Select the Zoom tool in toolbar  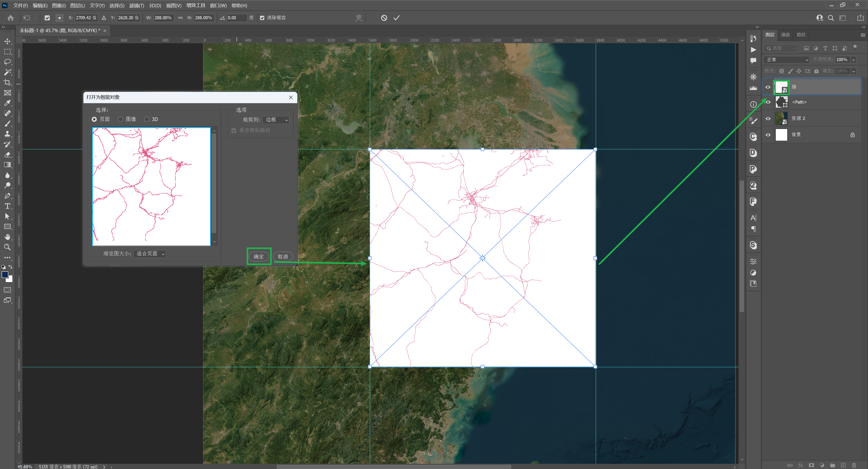(x=7, y=247)
